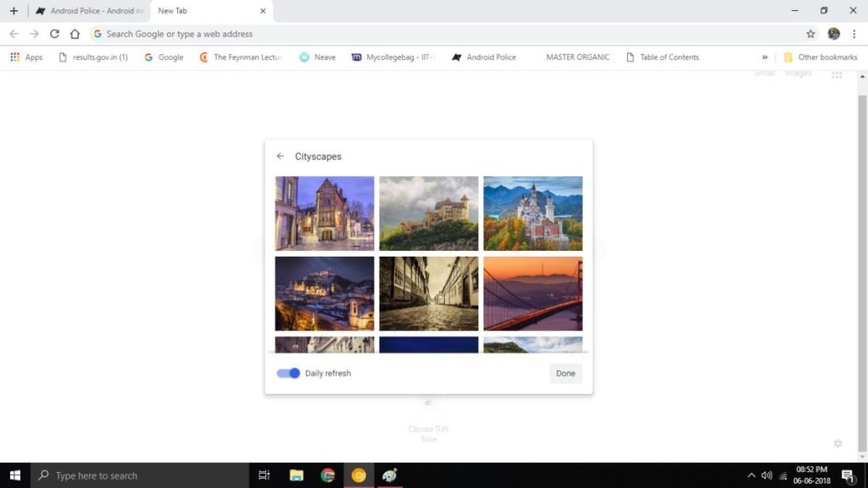Open the Apps grid in bookmarks bar
Viewport: 868px width, 488px height.
coord(25,58)
